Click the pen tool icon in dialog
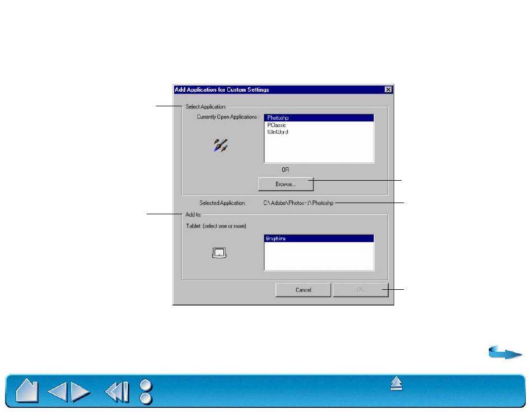The width and height of the screenshot is (532, 414). click(x=220, y=147)
